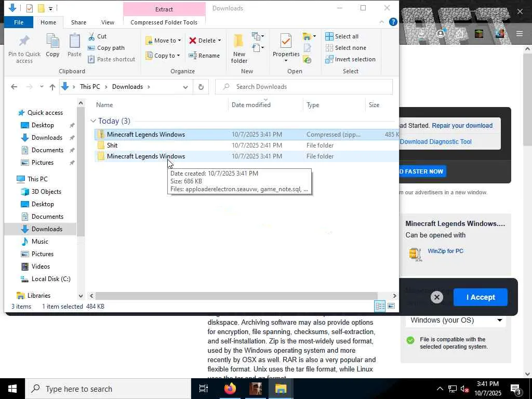Dismiss the consent banner with X
Viewport: 532px width, 399px height.
pos(436,297)
